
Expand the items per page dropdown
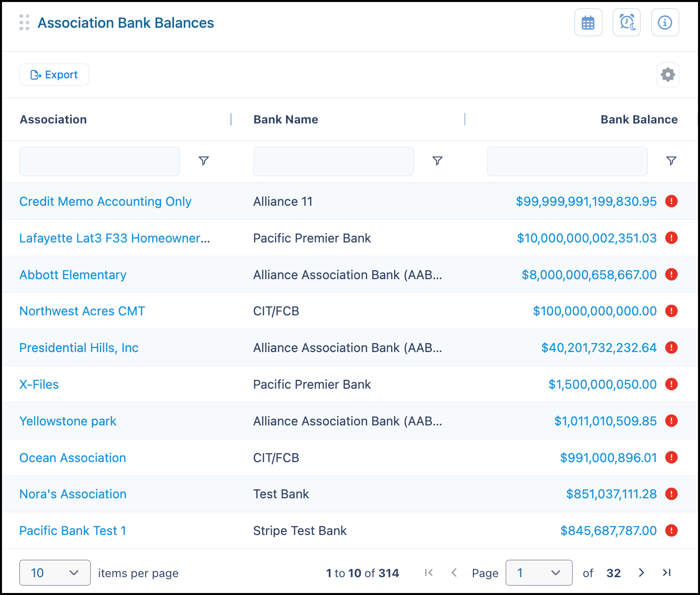[55, 573]
